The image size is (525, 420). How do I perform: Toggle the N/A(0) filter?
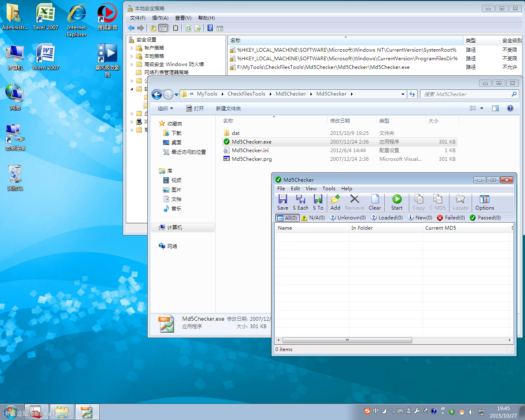(313, 218)
